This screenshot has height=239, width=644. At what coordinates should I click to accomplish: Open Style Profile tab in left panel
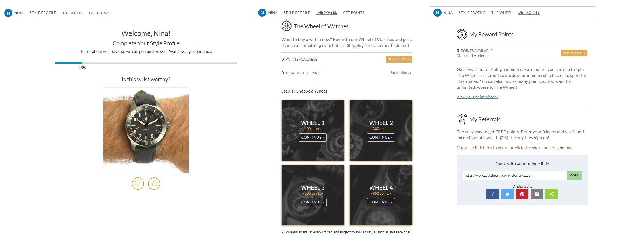(x=43, y=13)
